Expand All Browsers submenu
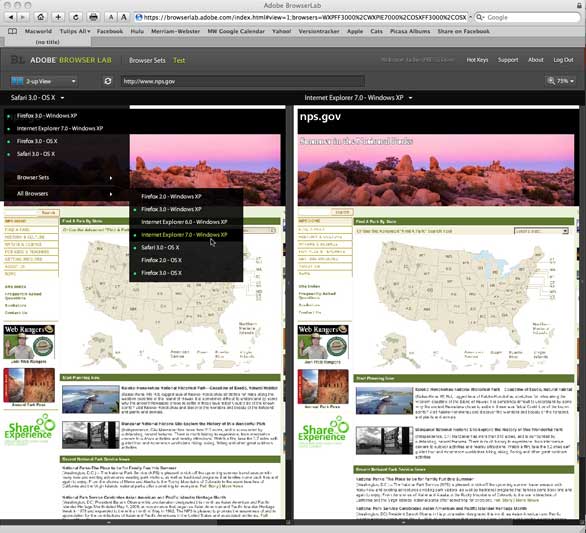This screenshot has height=533, width=586. tap(64, 194)
